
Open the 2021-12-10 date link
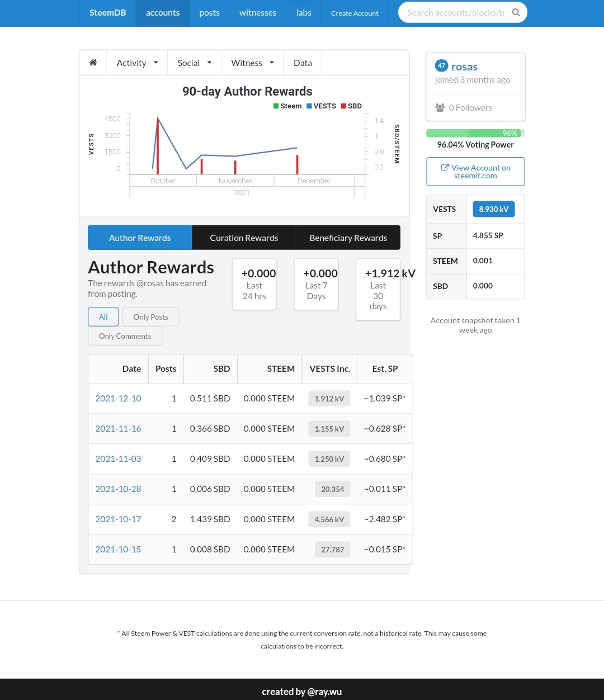click(x=118, y=398)
